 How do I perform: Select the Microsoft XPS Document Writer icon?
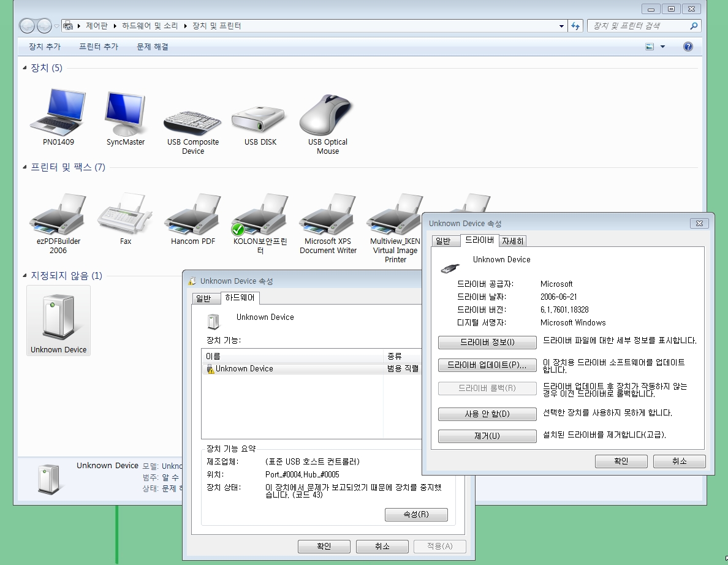pos(328,214)
